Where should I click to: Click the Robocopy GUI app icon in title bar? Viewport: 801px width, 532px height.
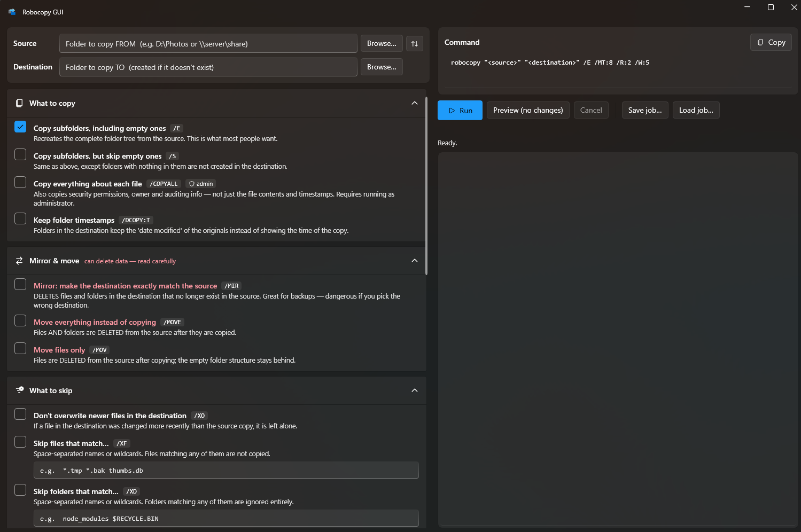12,12
